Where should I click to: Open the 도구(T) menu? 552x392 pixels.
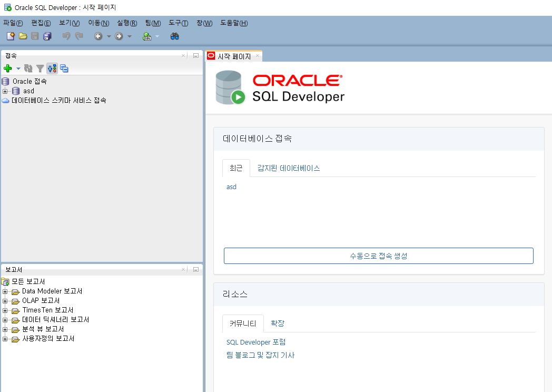click(178, 23)
